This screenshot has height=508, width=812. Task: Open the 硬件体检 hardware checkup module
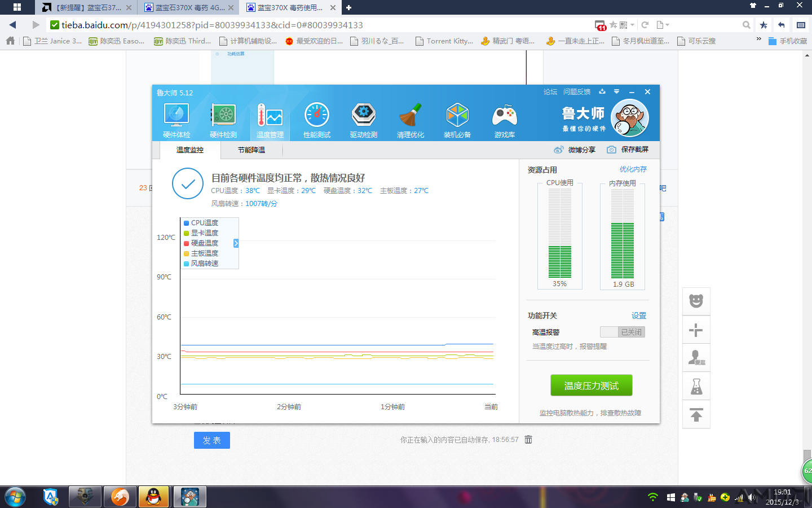click(176, 120)
